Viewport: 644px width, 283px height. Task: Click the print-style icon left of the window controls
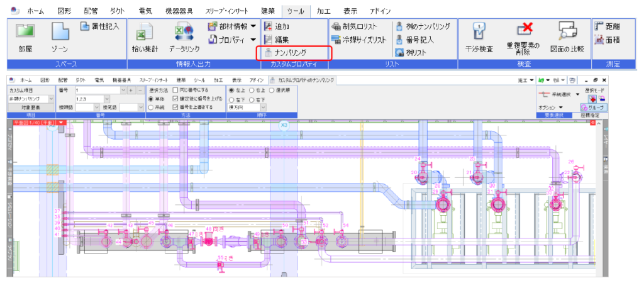click(573, 80)
